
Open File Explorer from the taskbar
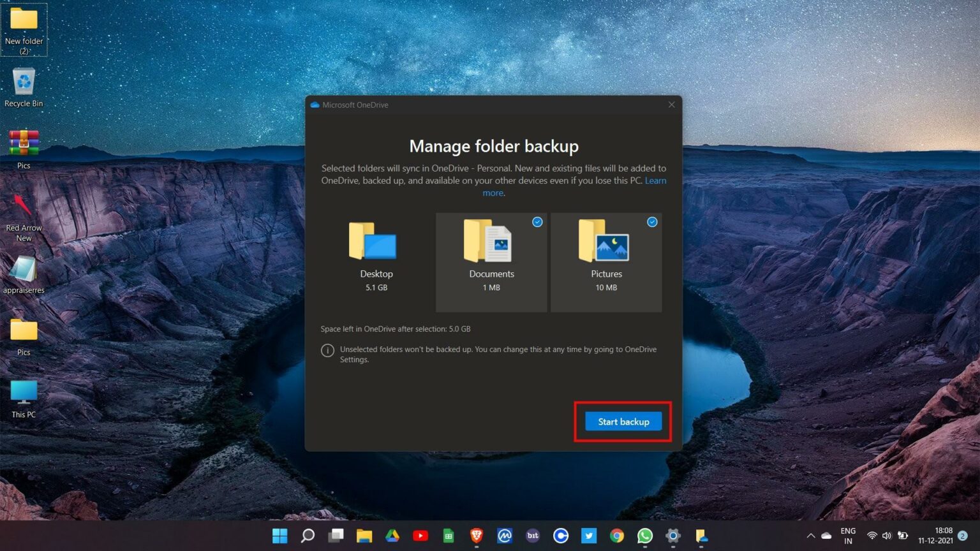364,536
